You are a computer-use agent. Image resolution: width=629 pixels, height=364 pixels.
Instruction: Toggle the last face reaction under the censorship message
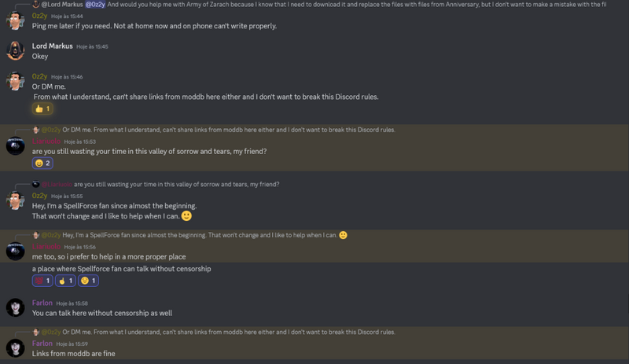[89, 281]
